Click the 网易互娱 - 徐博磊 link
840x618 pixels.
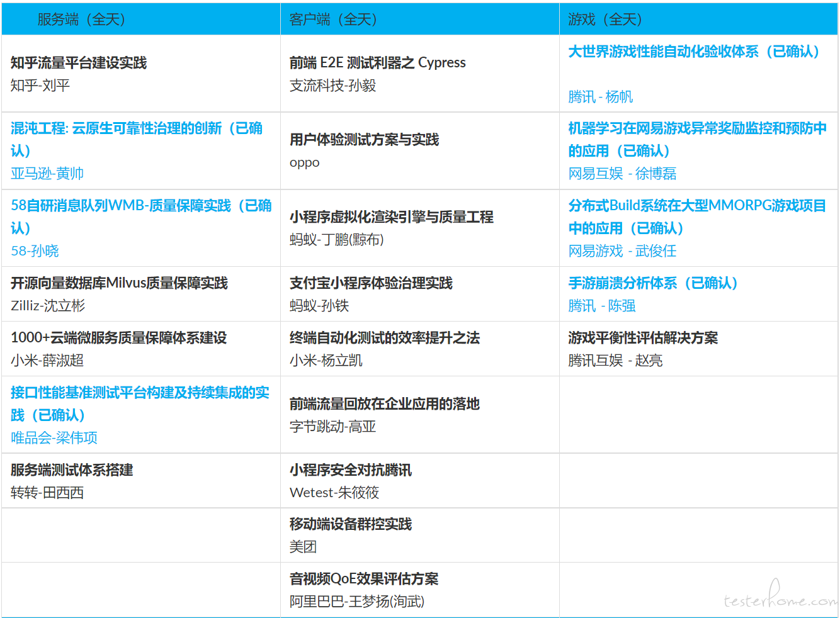623,174
